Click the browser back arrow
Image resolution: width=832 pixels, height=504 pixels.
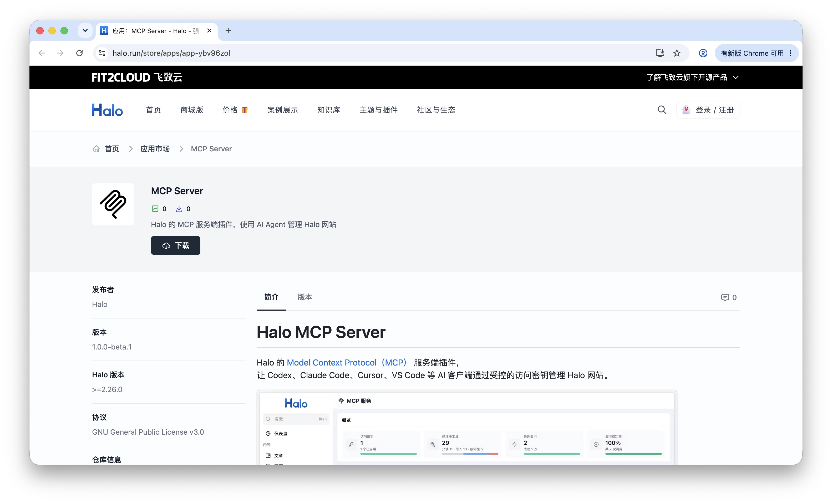[x=42, y=53]
